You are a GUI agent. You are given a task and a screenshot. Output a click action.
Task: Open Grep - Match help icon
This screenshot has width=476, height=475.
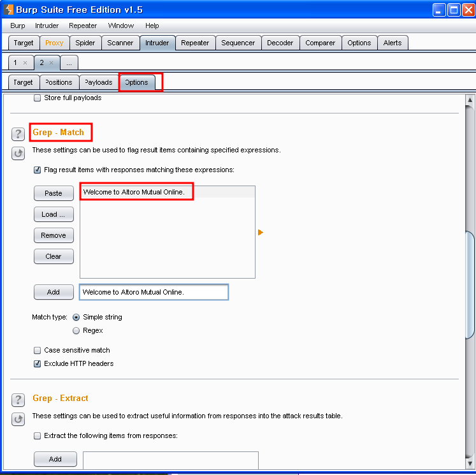coord(18,134)
